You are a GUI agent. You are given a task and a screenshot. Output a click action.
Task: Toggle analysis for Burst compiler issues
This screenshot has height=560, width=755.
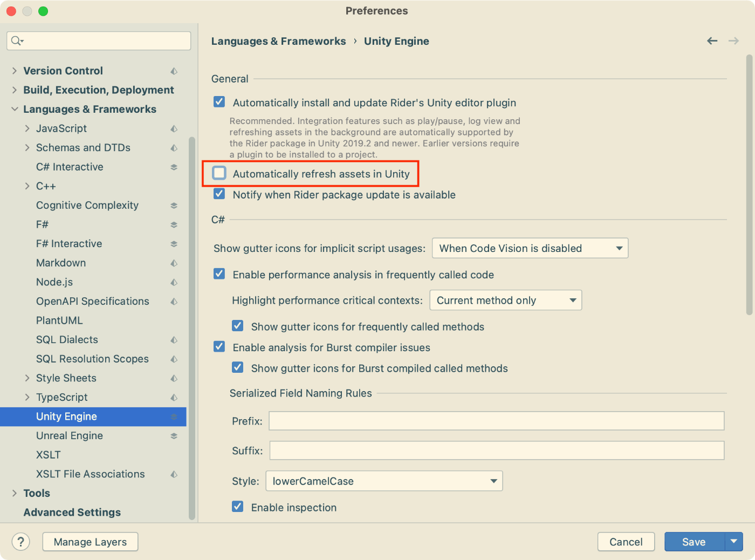pos(219,346)
